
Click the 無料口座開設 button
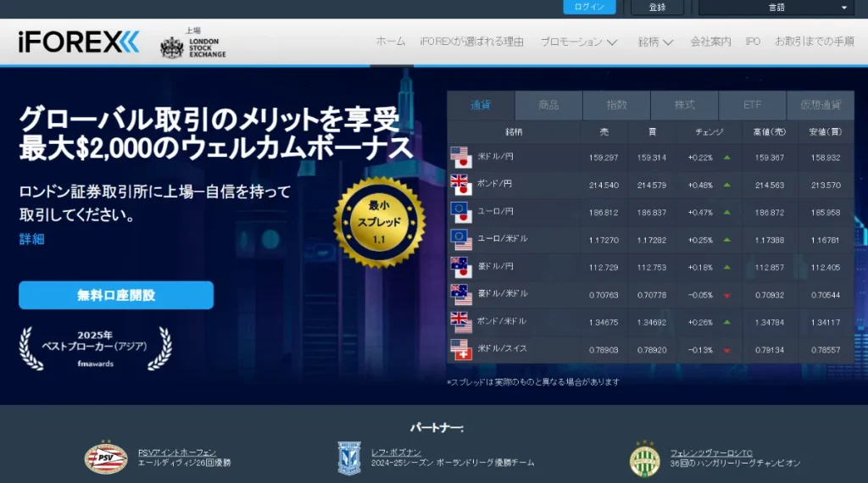pos(116,295)
